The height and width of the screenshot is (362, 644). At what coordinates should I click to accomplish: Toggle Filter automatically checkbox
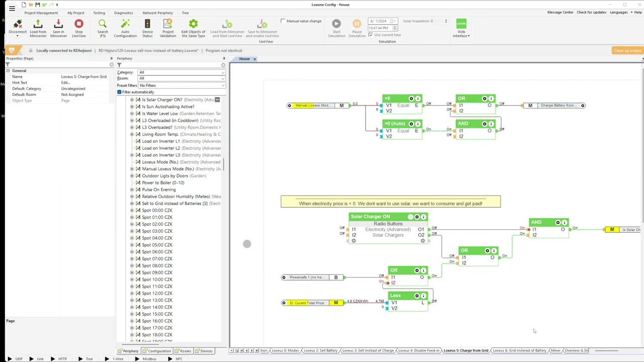[x=119, y=92]
